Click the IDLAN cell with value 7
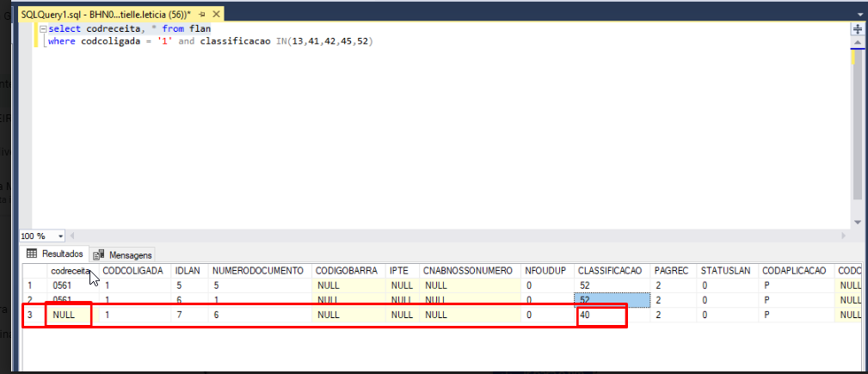Viewport: 868px width, 374px height. click(x=190, y=315)
